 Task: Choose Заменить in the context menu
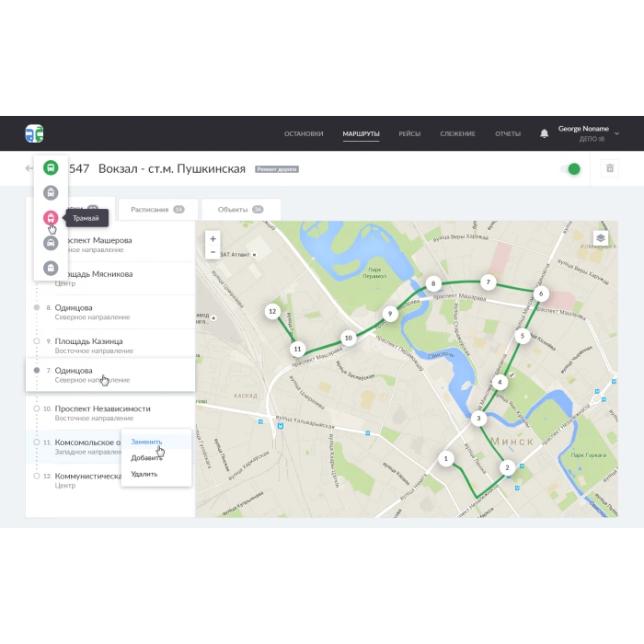coord(146,442)
